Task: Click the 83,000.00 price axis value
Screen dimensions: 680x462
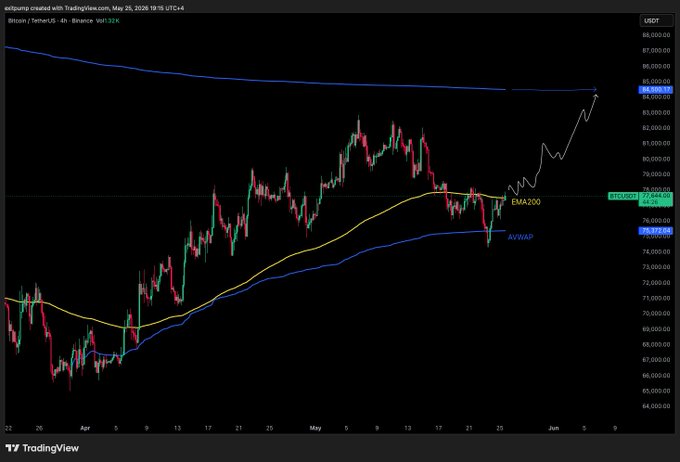Action: 656,113
